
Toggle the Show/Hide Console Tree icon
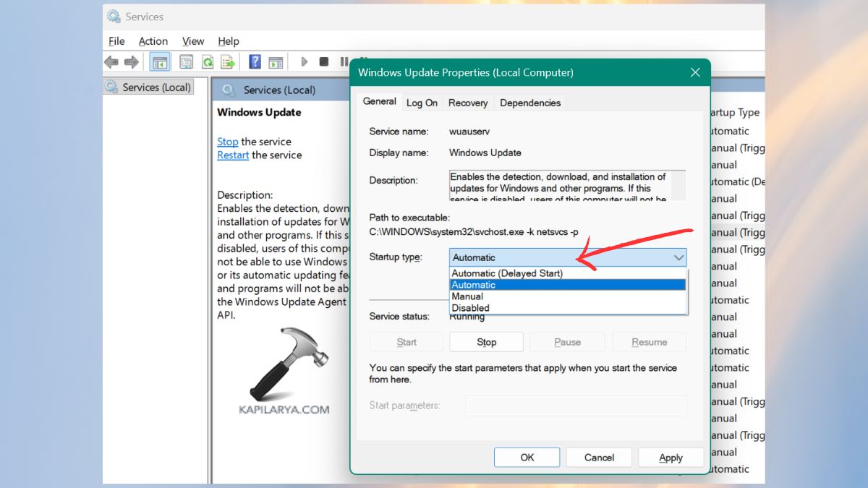[160, 61]
